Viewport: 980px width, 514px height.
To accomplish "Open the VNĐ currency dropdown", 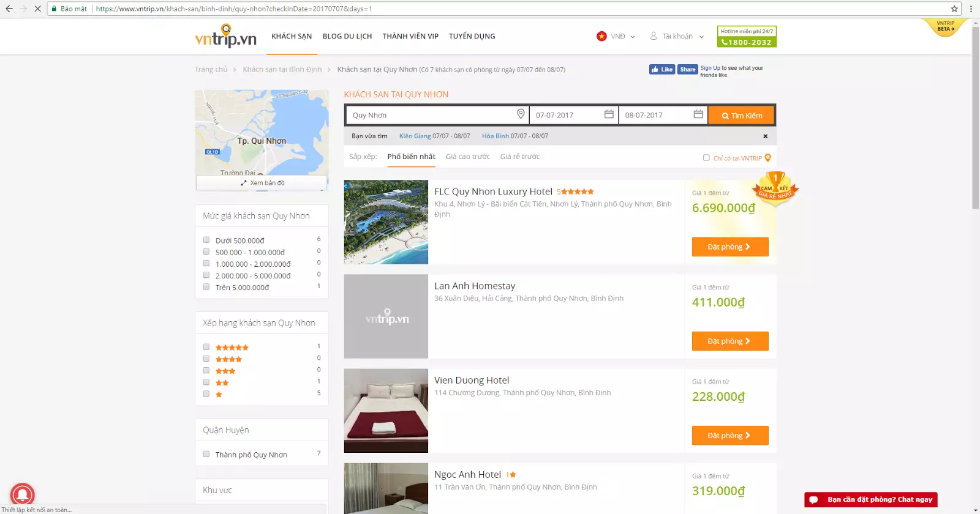I will [x=622, y=36].
